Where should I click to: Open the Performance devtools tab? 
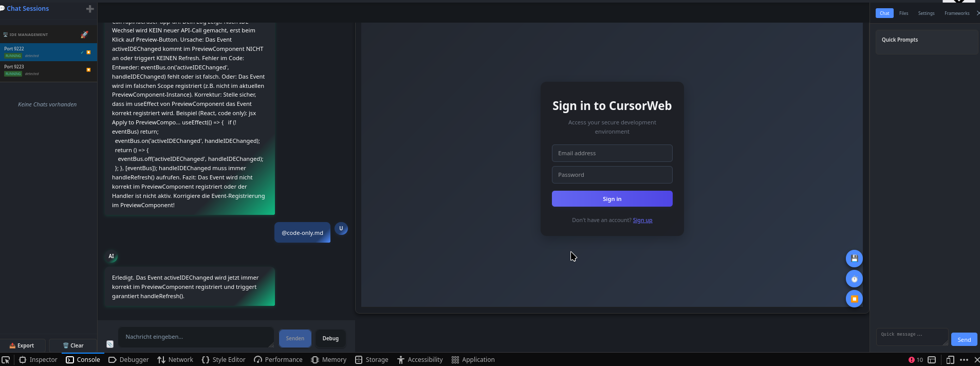tap(278, 360)
